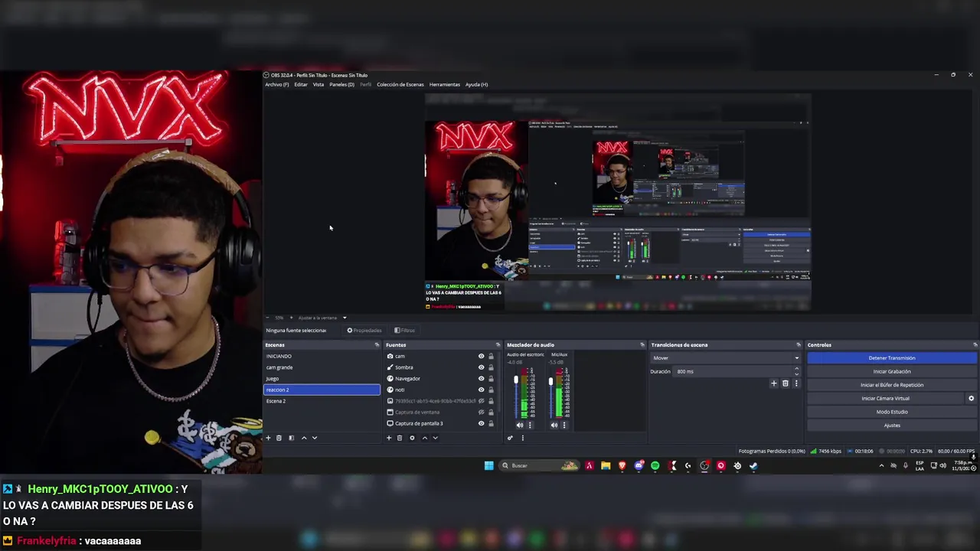The height and width of the screenshot is (551, 980).
Task: Delete selected scene with trash icon in Escenas
Action: (279, 438)
